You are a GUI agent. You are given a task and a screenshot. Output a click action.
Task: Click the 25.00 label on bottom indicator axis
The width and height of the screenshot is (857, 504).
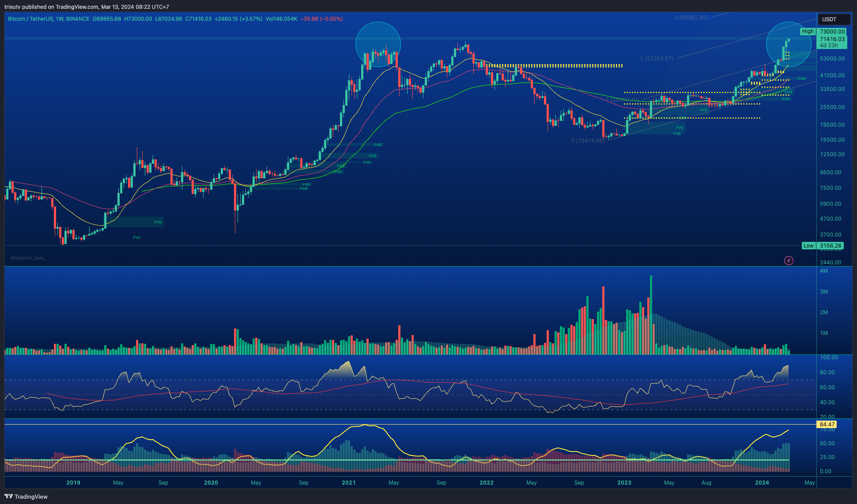(827, 457)
